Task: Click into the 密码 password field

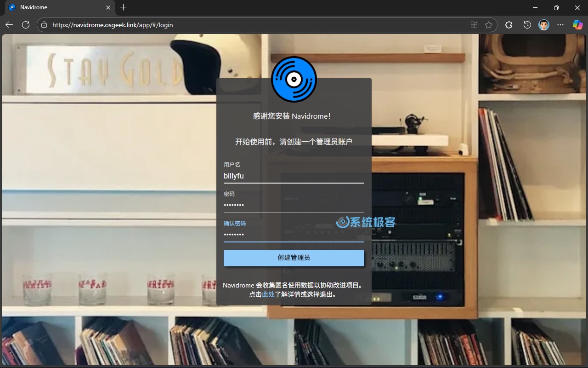Action: [294, 205]
